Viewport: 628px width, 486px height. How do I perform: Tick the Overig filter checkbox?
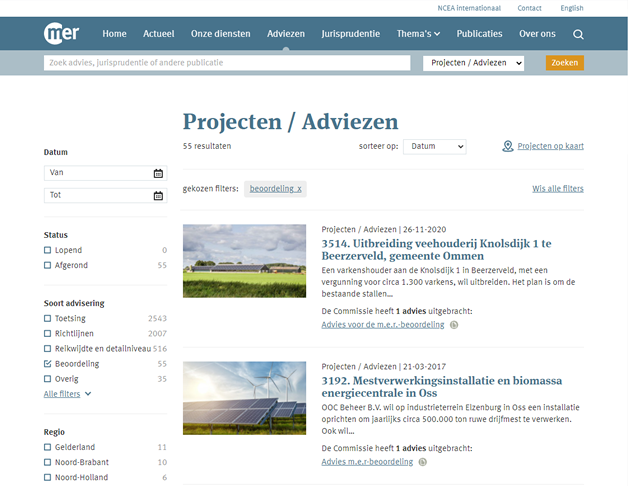point(47,379)
